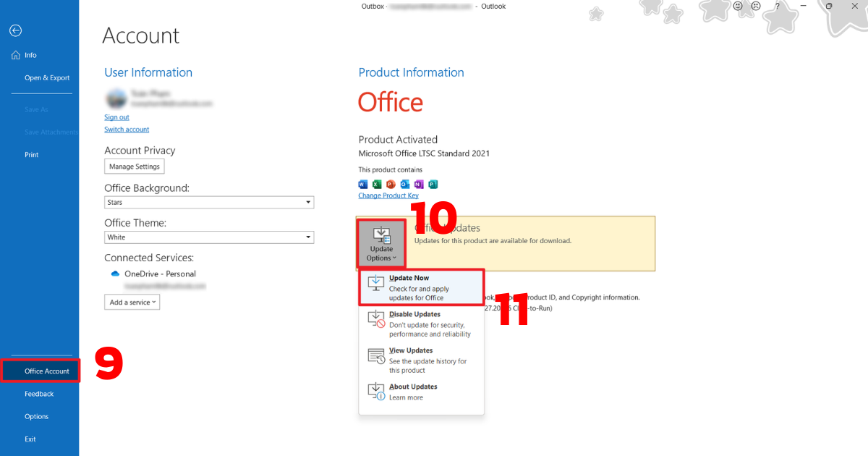Expand the Office Background dropdown showing Stars
This screenshot has width=868, height=456.
click(x=209, y=203)
